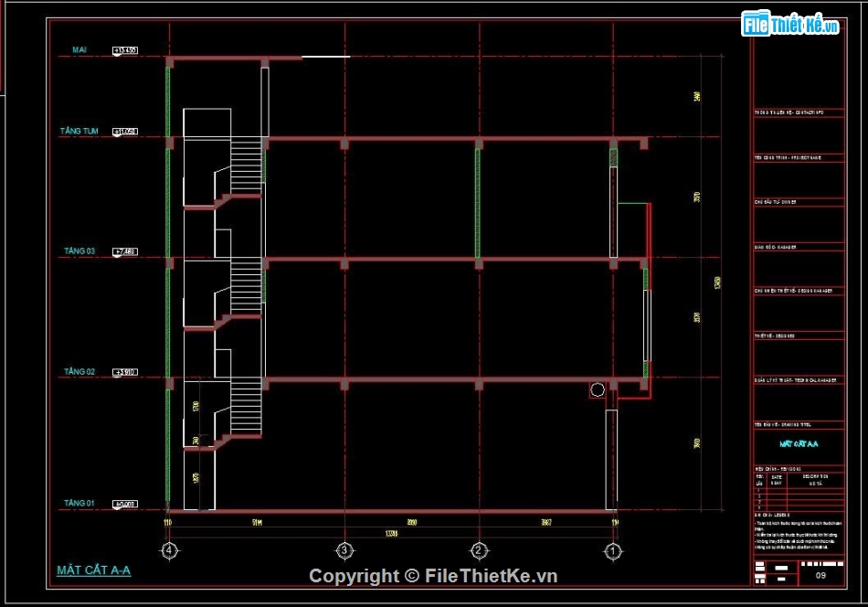Click the MẶT CẮT A-A label bottom left
Viewport: 868px width, 607px height.
point(91,570)
